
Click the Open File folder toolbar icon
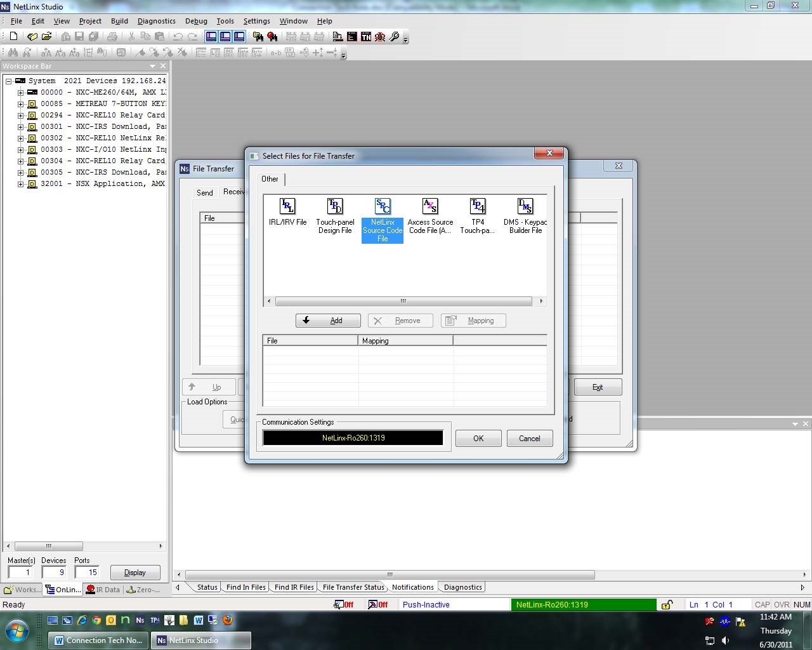click(46, 37)
